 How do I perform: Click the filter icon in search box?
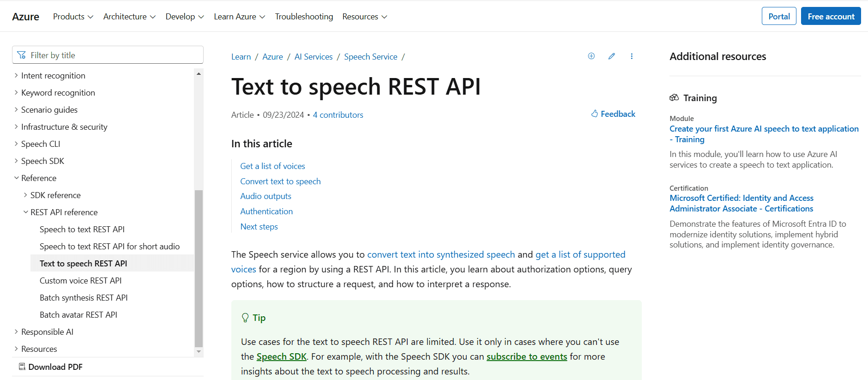pos(21,55)
